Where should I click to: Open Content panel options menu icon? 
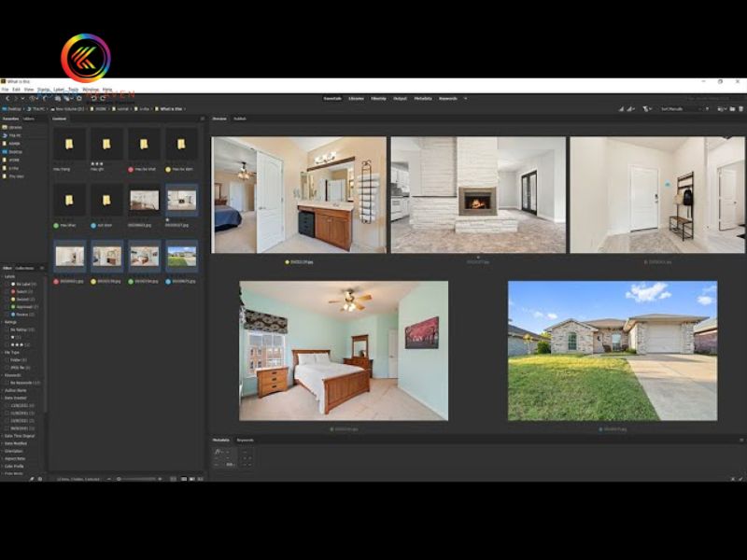(x=202, y=119)
